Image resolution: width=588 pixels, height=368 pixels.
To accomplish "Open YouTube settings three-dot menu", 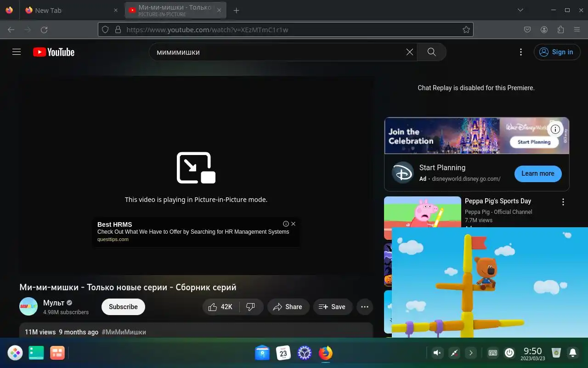I will (520, 52).
